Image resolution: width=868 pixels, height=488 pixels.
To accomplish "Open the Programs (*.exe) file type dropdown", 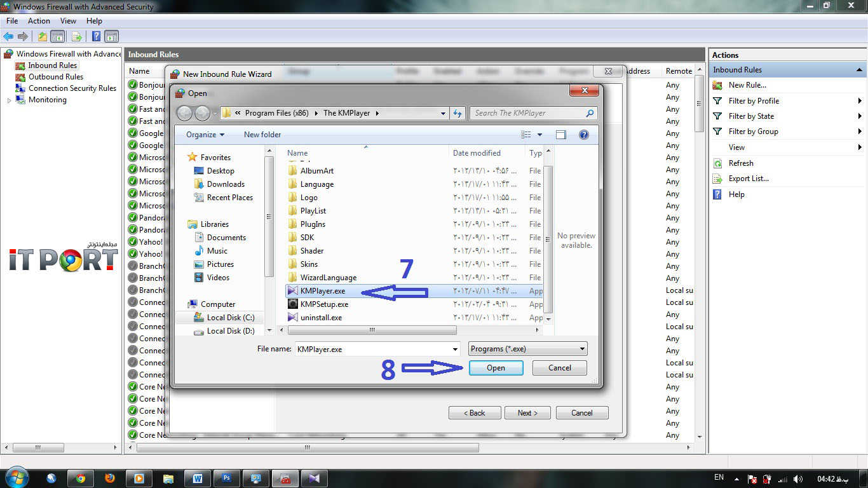I will tap(528, 349).
